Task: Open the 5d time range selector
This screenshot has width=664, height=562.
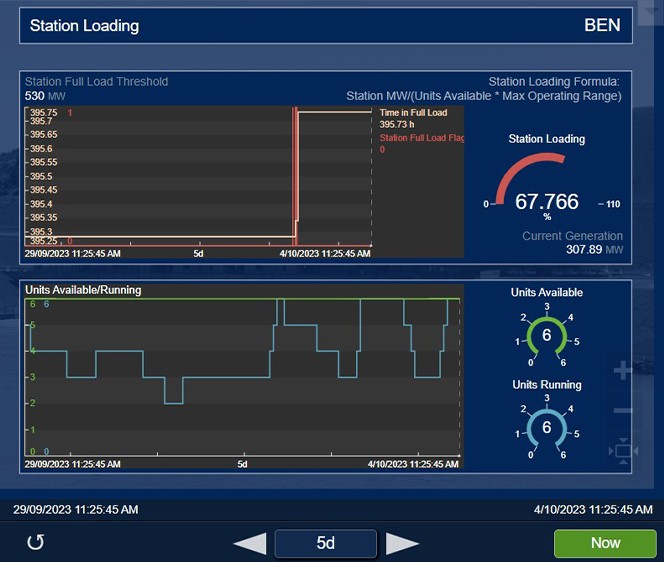Action: [326, 543]
